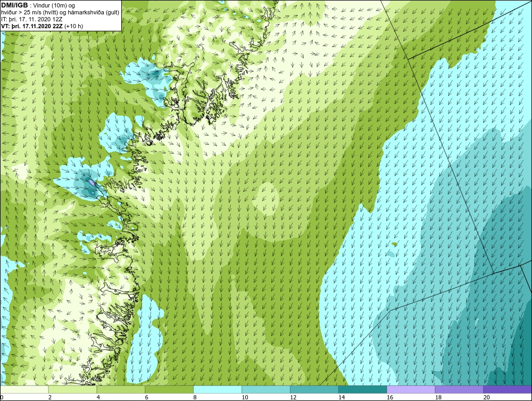532x401 pixels.
Task: Click the 18–20 m/s purple legend swatch
Action: pyautogui.click(x=459, y=389)
